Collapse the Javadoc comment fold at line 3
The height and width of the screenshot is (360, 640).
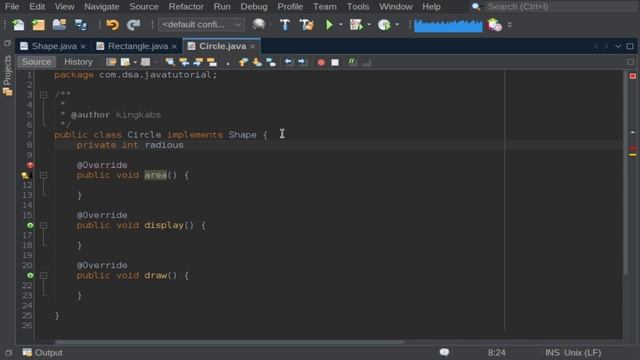tap(43, 95)
